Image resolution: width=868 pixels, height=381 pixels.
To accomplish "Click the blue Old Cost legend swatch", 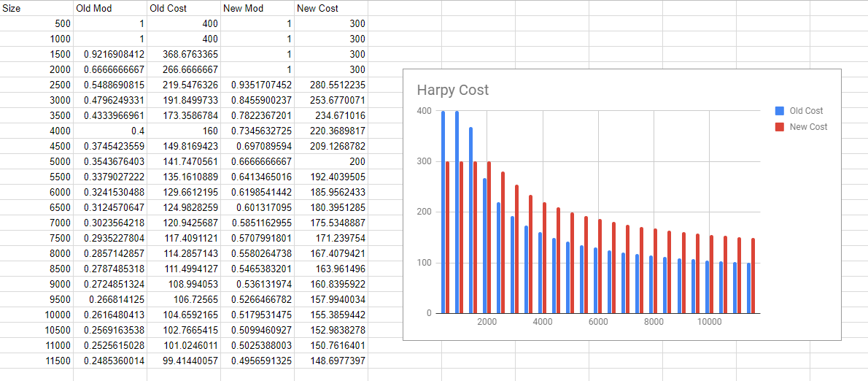I will [780, 111].
